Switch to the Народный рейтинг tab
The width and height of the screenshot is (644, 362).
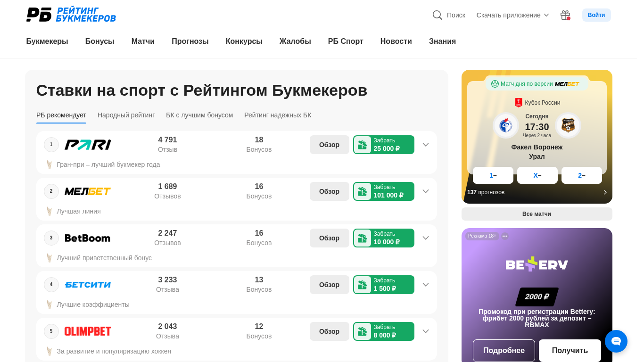126,115
